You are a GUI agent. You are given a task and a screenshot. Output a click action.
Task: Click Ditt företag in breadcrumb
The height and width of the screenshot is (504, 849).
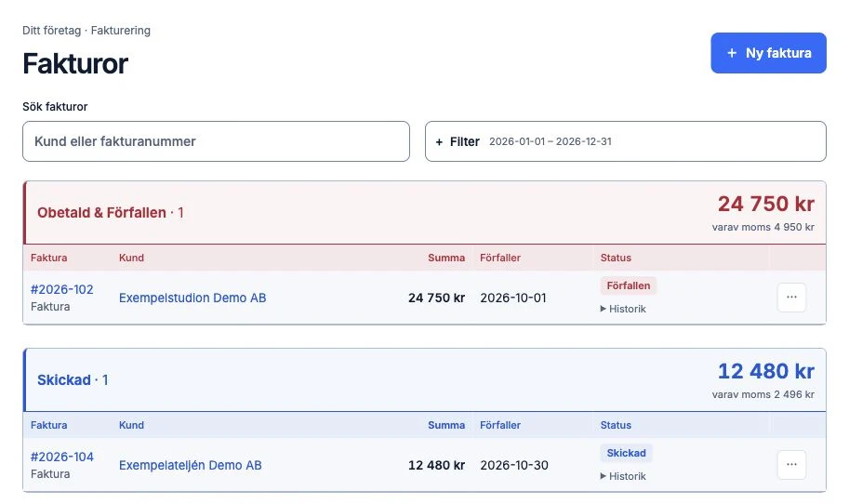click(x=51, y=31)
